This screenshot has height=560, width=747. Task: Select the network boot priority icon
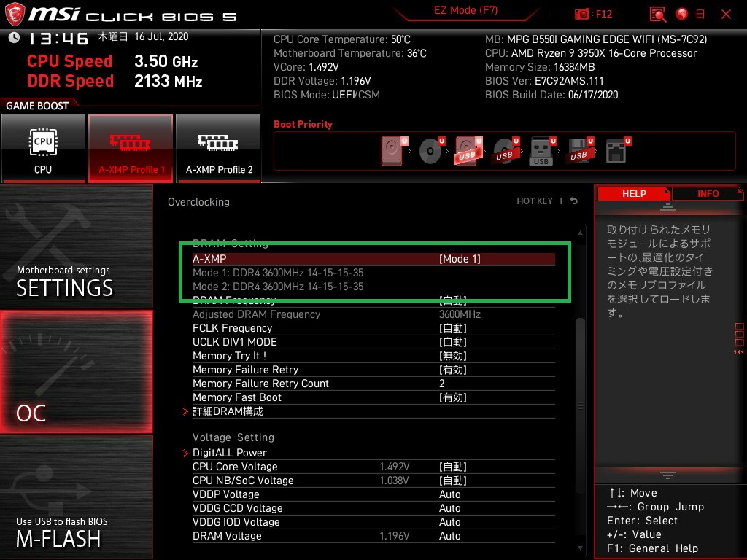[x=618, y=151]
